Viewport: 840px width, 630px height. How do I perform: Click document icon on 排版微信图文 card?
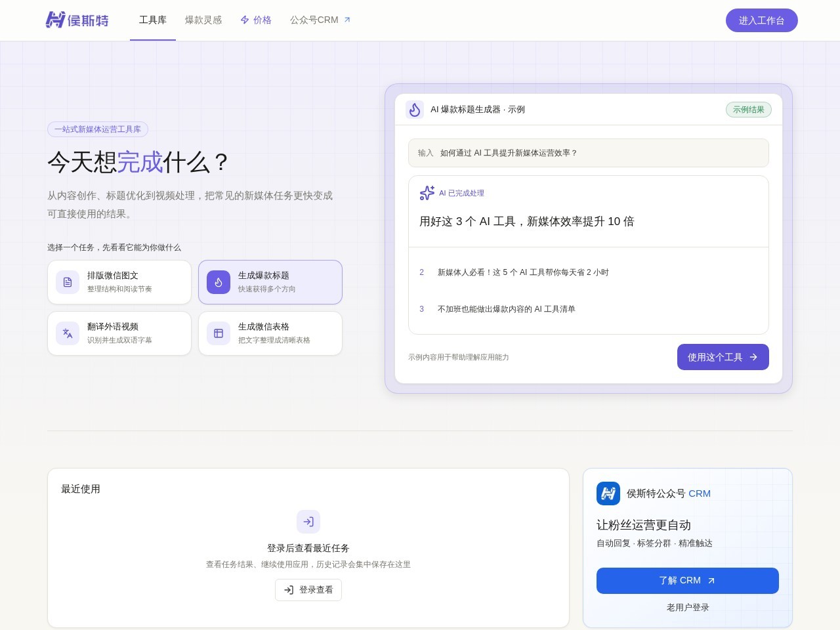click(68, 282)
